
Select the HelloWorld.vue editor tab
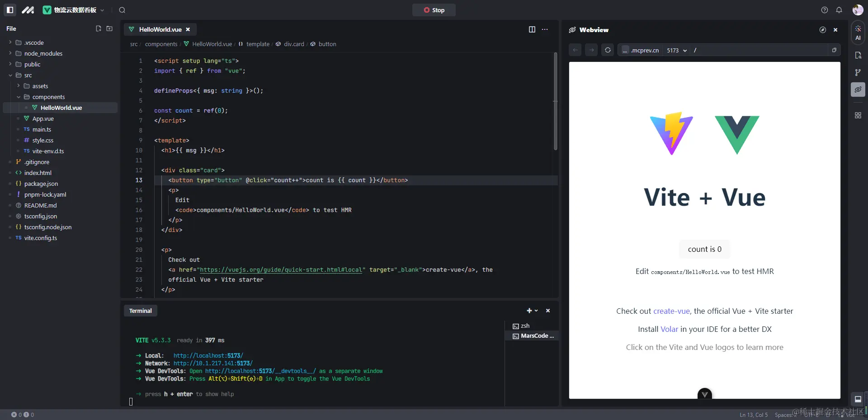coord(160,29)
